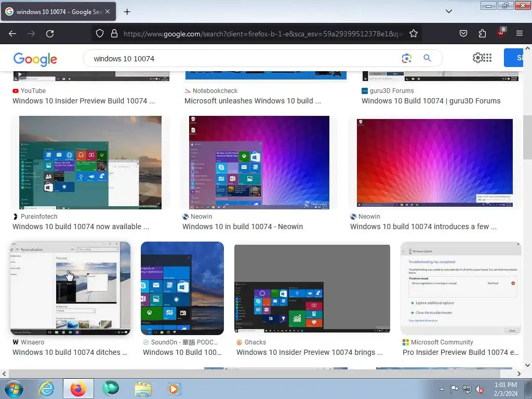Click the Google logo
This screenshot has height=399, width=532.
click(35, 59)
